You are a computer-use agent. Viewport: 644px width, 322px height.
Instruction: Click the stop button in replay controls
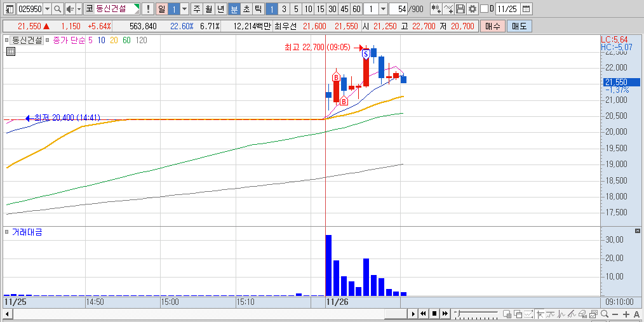pos(434,314)
